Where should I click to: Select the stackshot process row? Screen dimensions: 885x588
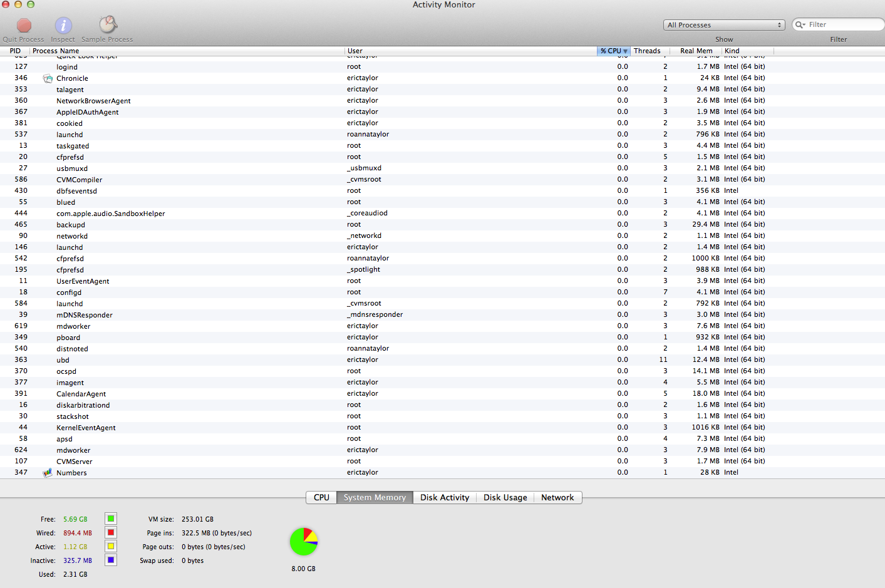click(x=442, y=416)
